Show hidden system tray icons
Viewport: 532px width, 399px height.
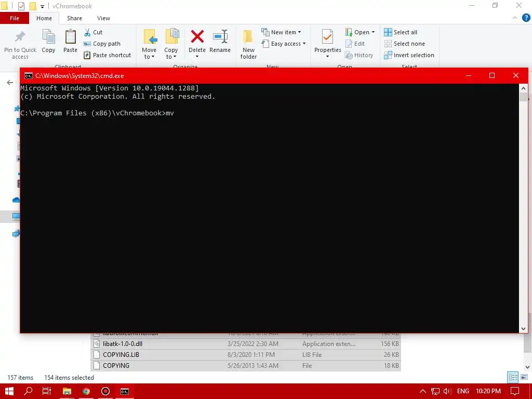[x=423, y=391]
